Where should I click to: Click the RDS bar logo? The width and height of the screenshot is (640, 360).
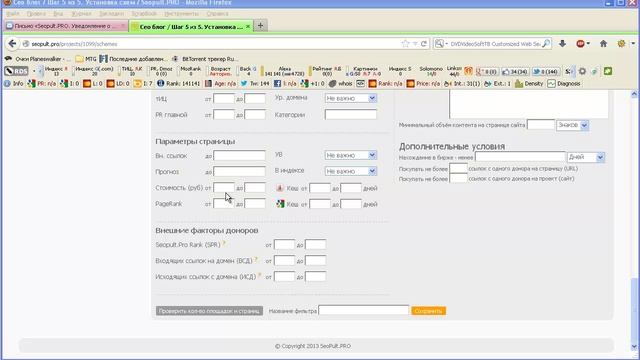click(x=16, y=71)
